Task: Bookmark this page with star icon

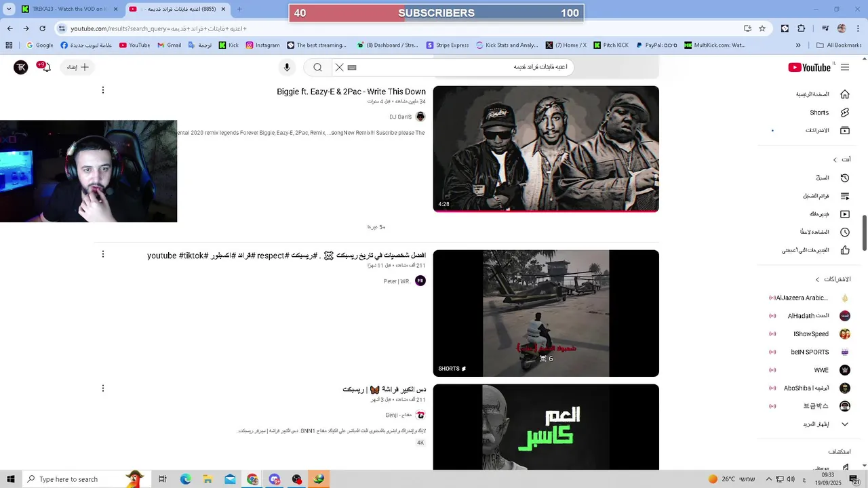Action: pyautogui.click(x=762, y=28)
